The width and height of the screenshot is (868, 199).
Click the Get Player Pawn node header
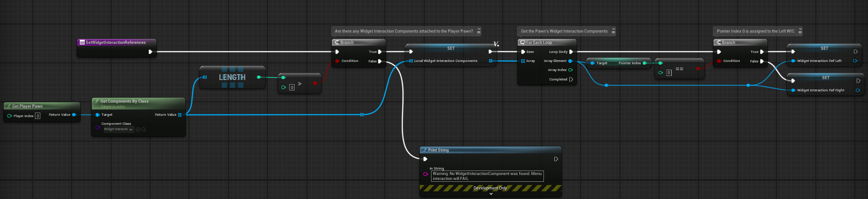(x=42, y=106)
